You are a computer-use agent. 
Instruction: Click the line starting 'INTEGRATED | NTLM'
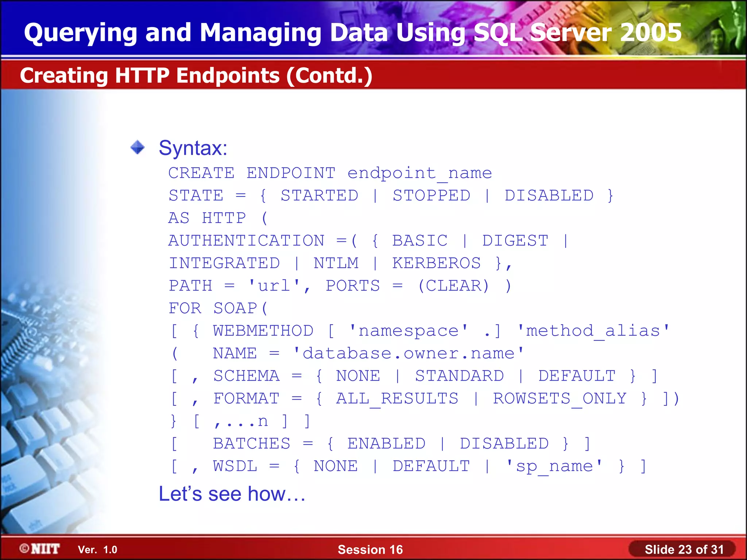341,264
